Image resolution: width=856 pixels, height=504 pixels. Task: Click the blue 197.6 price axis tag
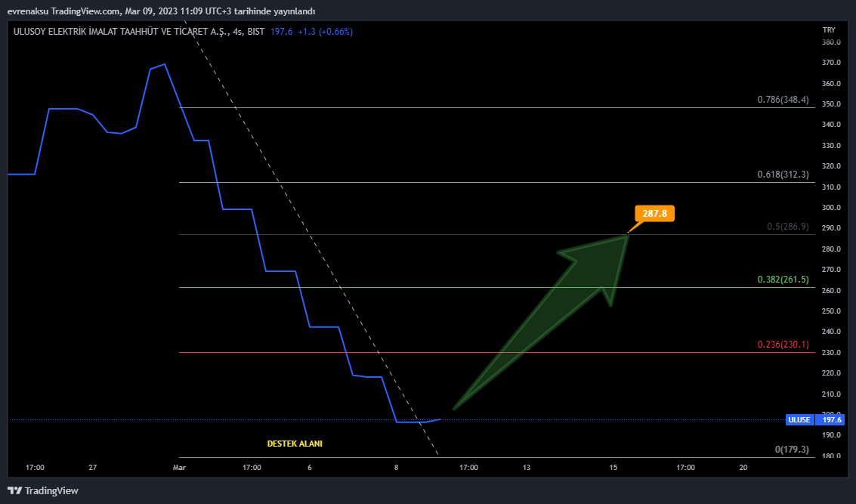[832, 420]
